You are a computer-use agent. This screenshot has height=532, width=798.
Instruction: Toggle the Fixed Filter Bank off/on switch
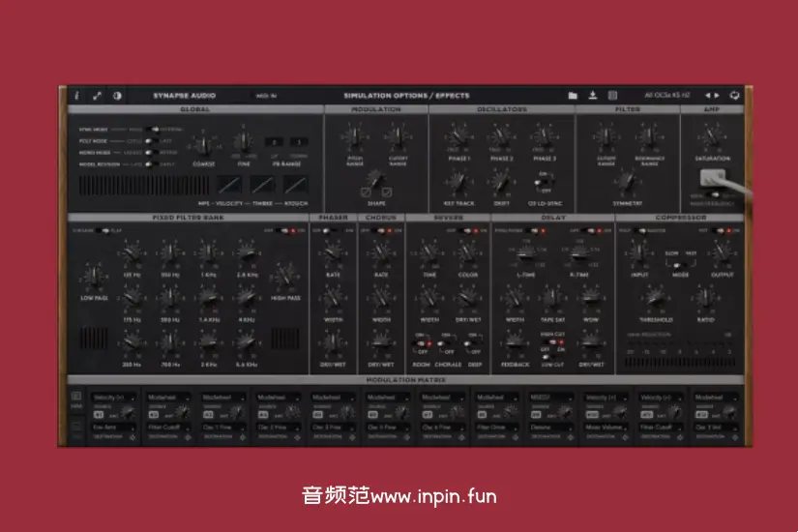tap(286, 230)
